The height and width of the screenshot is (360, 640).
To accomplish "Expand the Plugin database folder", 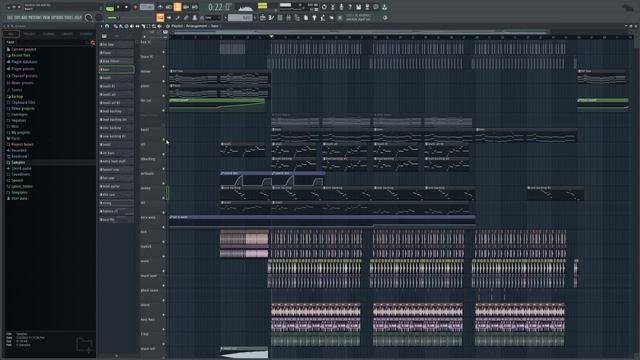I will tap(22, 62).
